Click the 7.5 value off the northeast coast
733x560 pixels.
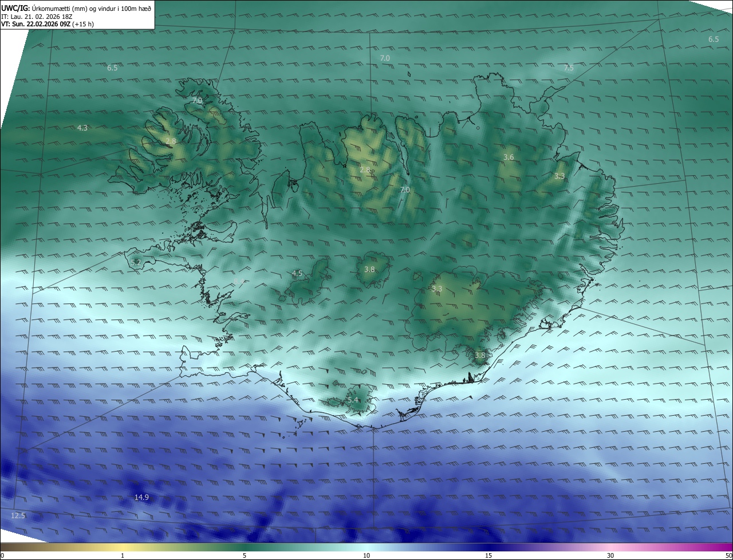click(568, 68)
